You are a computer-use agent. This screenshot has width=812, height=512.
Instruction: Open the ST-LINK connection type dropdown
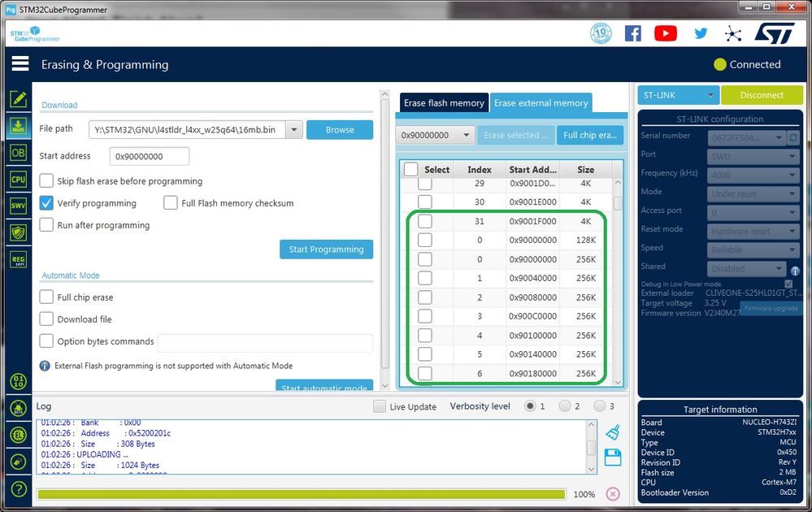[679, 95]
